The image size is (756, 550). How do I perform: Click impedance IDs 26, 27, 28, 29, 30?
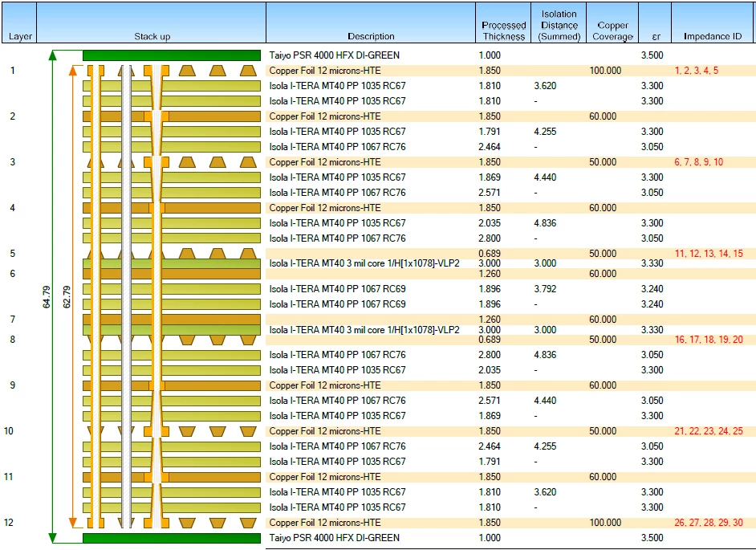(x=709, y=523)
